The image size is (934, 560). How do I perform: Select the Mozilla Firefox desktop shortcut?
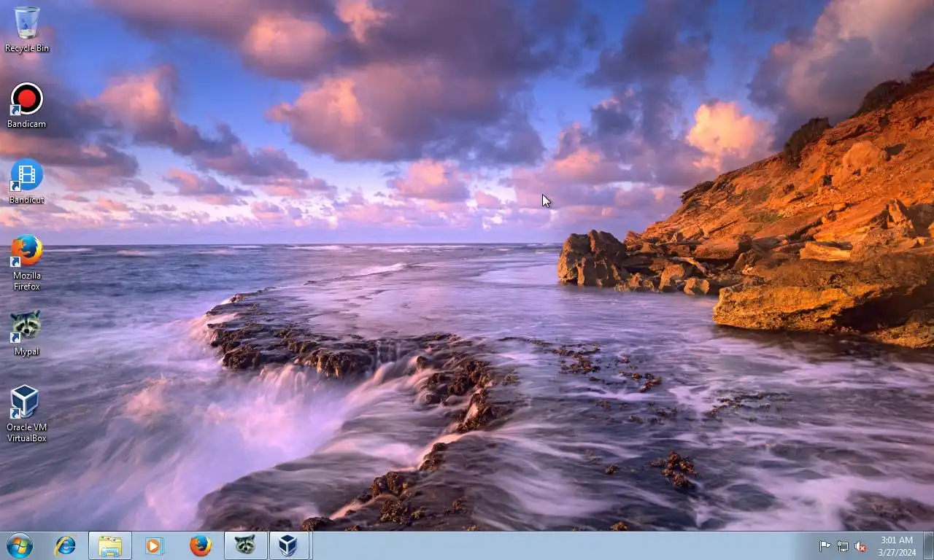click(27, 262)
